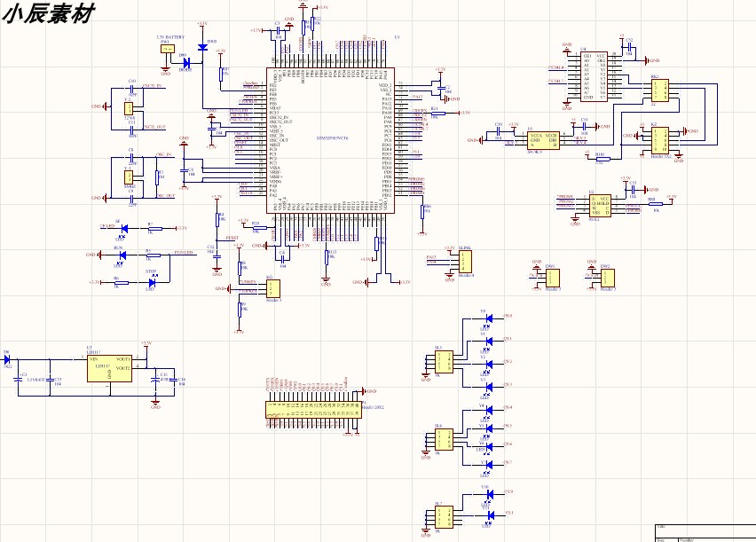756x542 pixels.
Task: Click capacitor C11 on the OSC32_OUT net
Action: (131, 130)
